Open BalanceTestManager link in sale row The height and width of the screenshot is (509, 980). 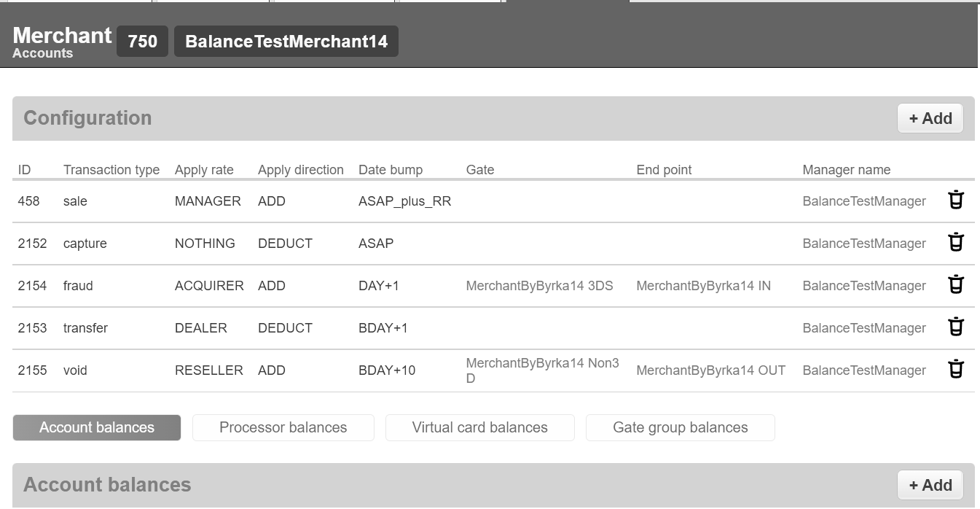coord(864,201)
